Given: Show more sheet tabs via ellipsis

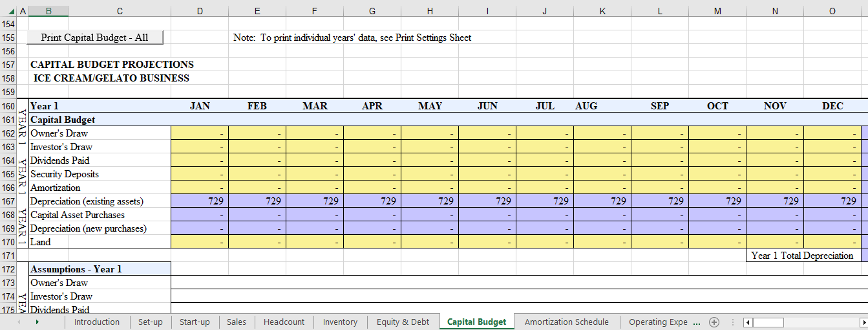Looking at the screenshot, I should [x=697, y=322].
